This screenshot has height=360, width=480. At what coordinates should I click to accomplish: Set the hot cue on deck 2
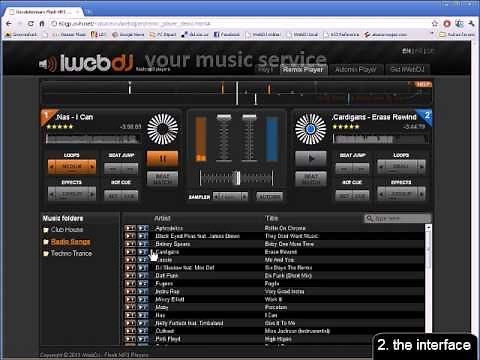tap(344, 196)
